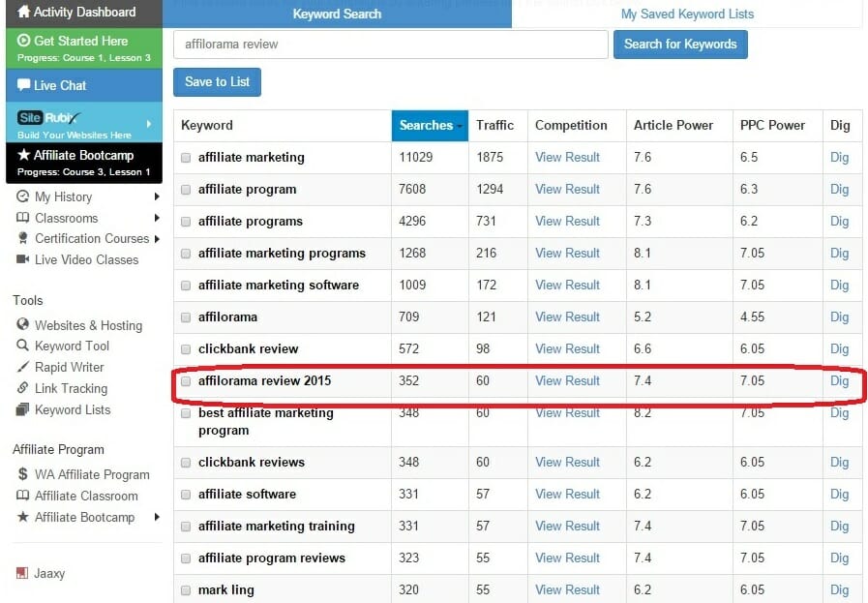This screenshot has height=603, width=868.
Task: Click the Rapid Writer pencil icon
Action: 22,367
